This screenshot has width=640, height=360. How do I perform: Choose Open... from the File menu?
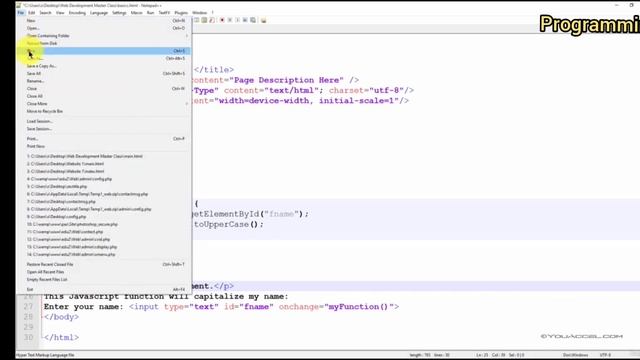pyautogui.click(x=104, y=28)
